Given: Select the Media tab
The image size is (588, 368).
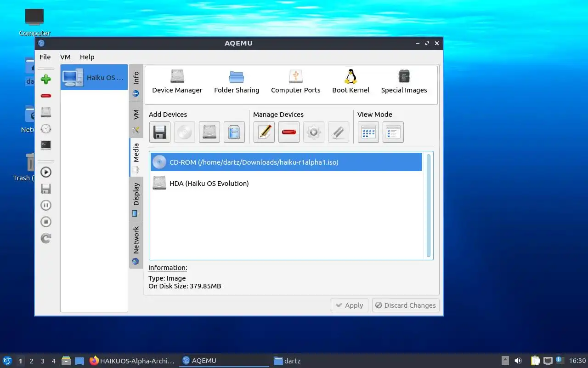Looking at the screenshot, I should [x=136, y=158].
